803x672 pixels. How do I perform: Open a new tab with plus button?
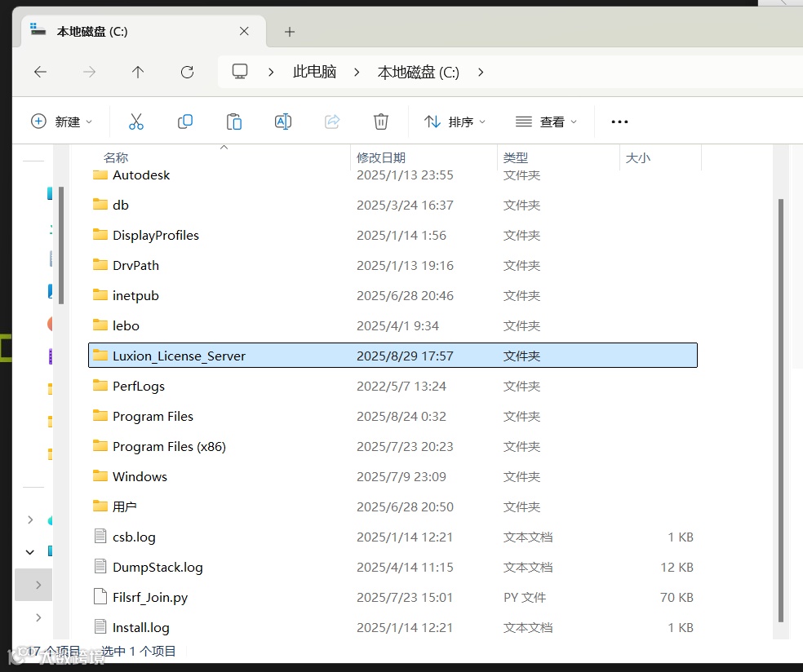pyautogui.click(x=290, y=32)
